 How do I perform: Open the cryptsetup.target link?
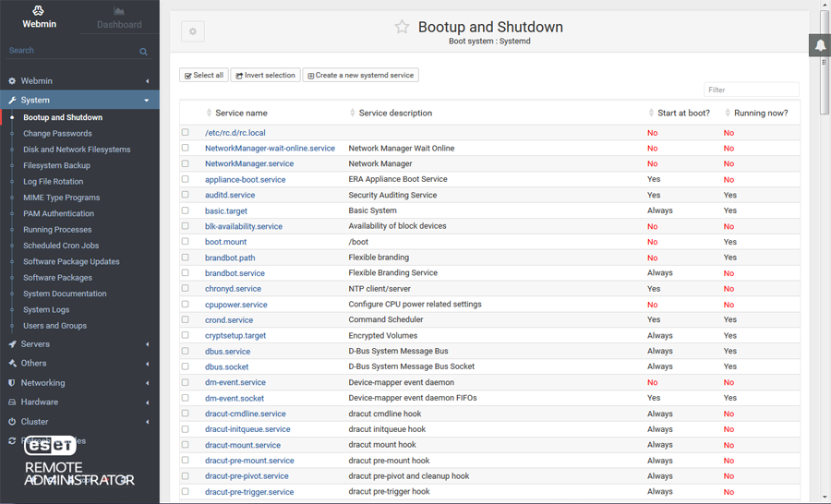[235, 335]
